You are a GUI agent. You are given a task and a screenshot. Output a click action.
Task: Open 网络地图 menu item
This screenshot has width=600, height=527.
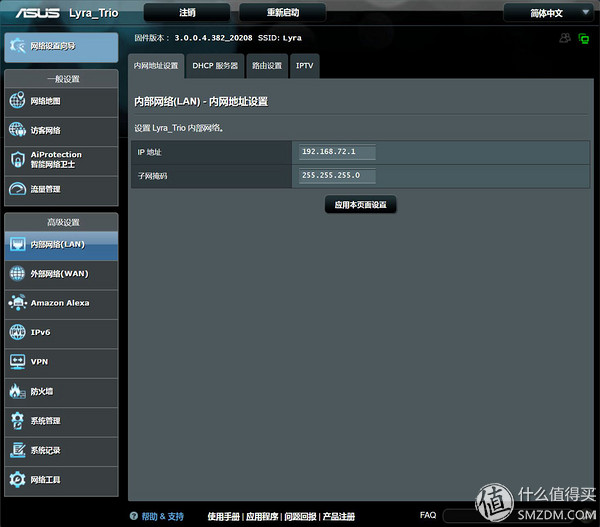coord(61,101)
